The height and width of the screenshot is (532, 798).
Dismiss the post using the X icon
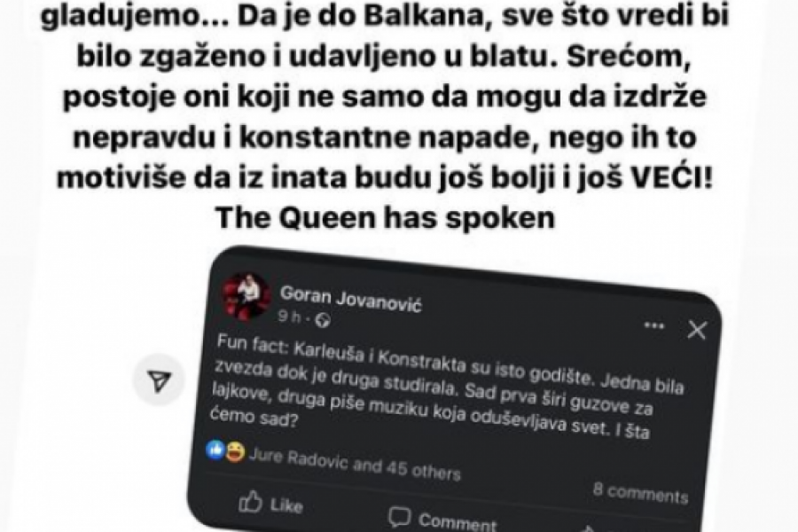697,330
